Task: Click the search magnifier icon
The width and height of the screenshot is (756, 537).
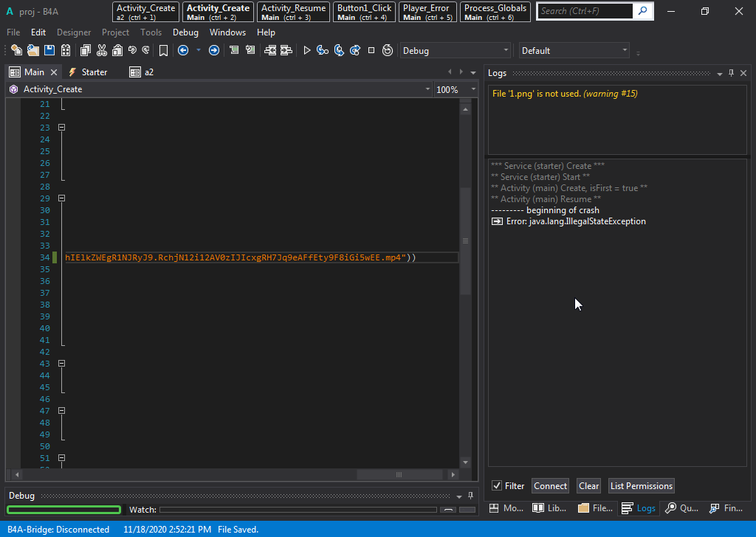Action: 643,11
